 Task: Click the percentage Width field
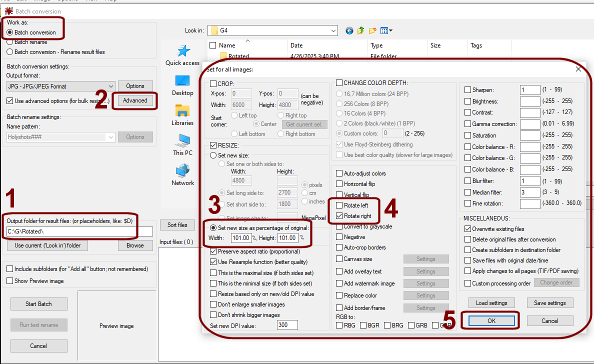click(240, 238)
